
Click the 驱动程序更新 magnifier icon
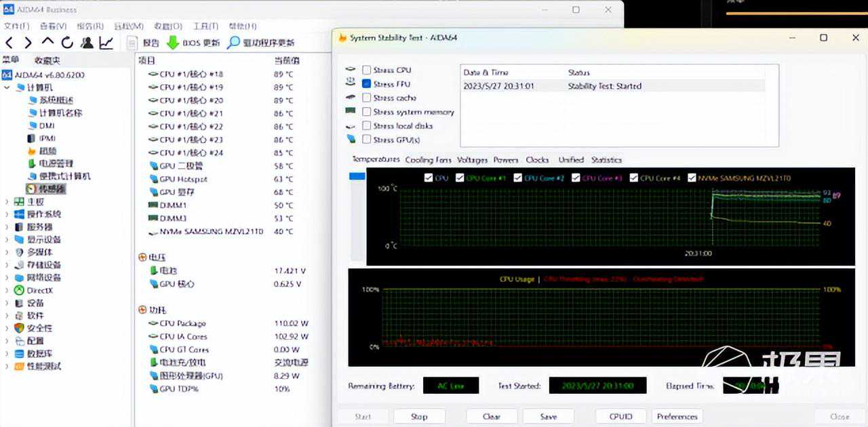pyautogui.click(x=233, y=43)
